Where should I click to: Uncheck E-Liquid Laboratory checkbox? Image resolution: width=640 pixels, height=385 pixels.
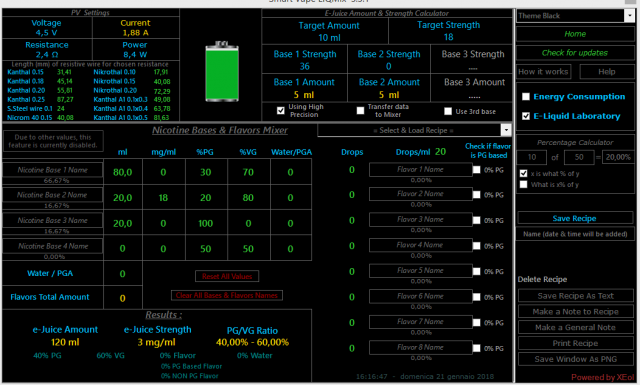tap(526, 116)
